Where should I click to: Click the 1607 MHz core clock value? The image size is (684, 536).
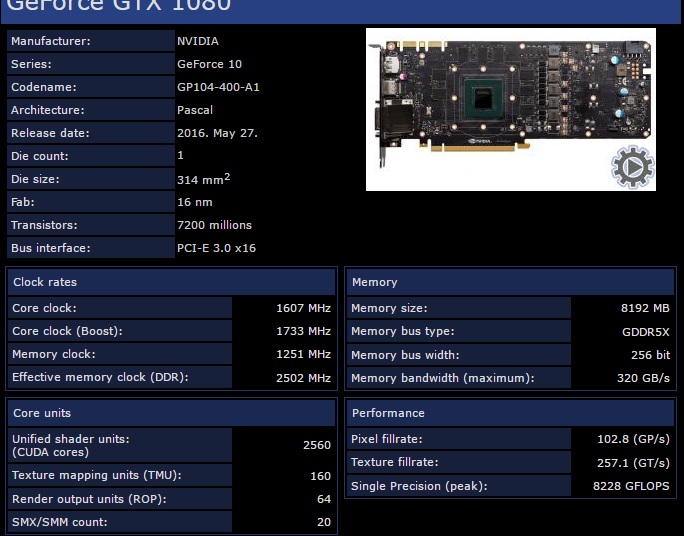[303, 308]
